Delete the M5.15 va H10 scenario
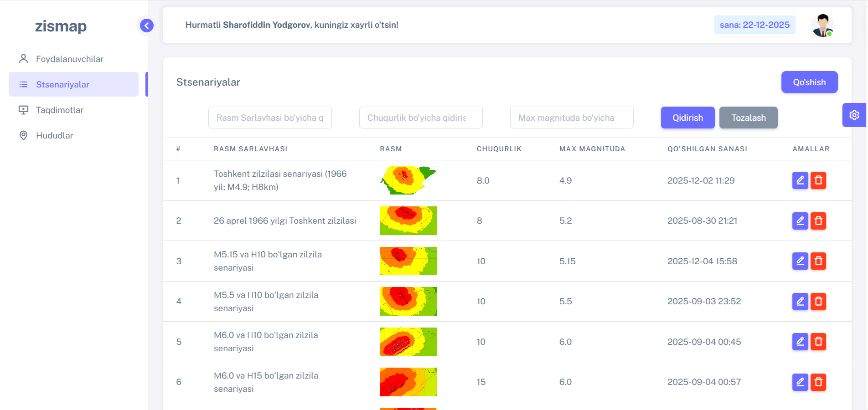This screenshot has height=410, width=868. 818,261
